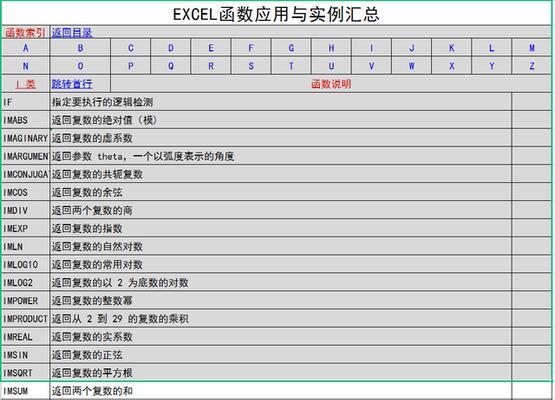This screenshot has width=555, height=400.
Task: Select the IMLOG2 function cell
Action: tap(26, 283)
